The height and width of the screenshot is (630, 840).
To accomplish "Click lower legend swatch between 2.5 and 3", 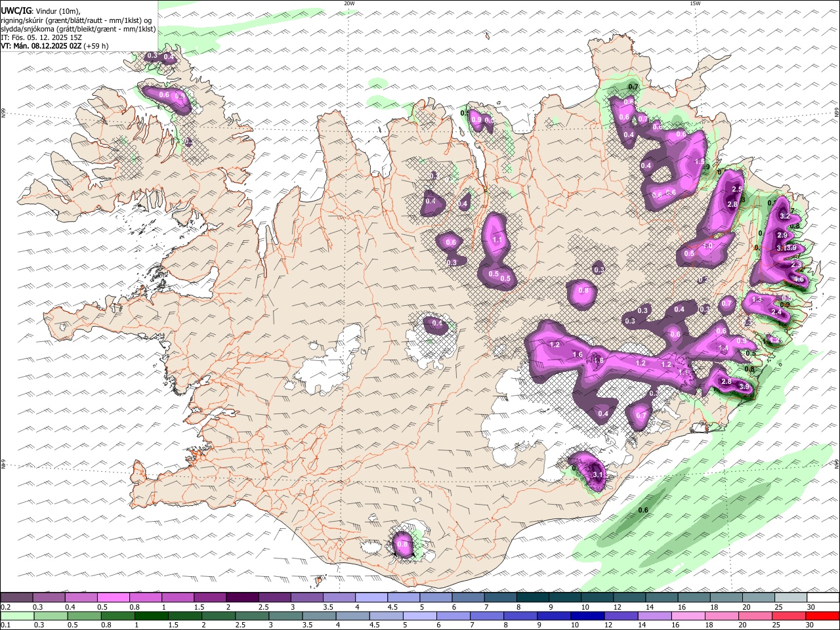I will [251, 616].
